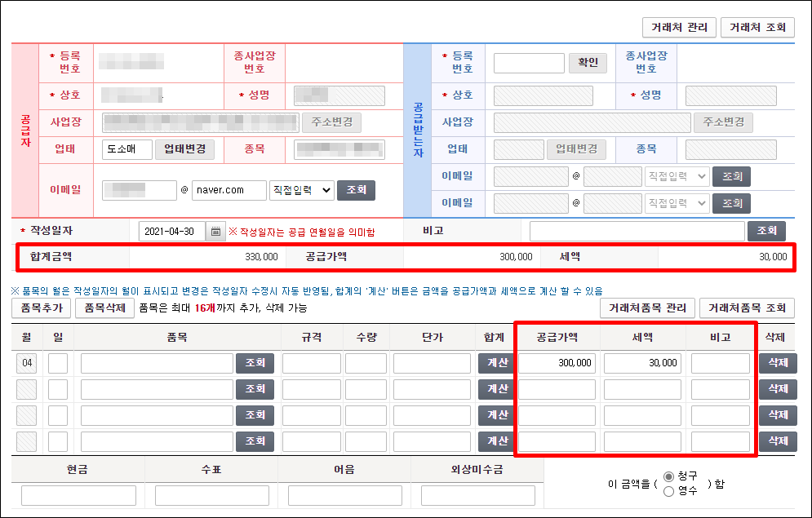Click 조회 in the 04 month item row
Image resolution: width=812 pixels, height=518 pixels.
point(255,363)
